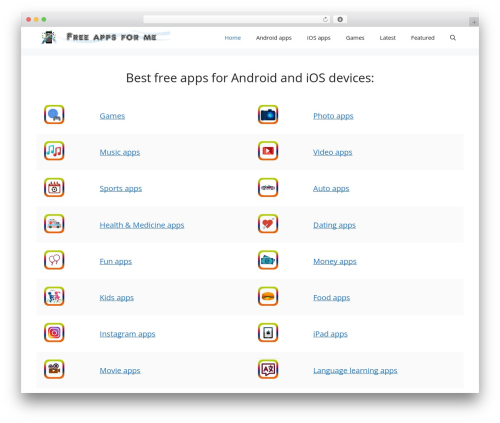
Task: Open the Fun apps balloons icon
Action: [54, 260]
